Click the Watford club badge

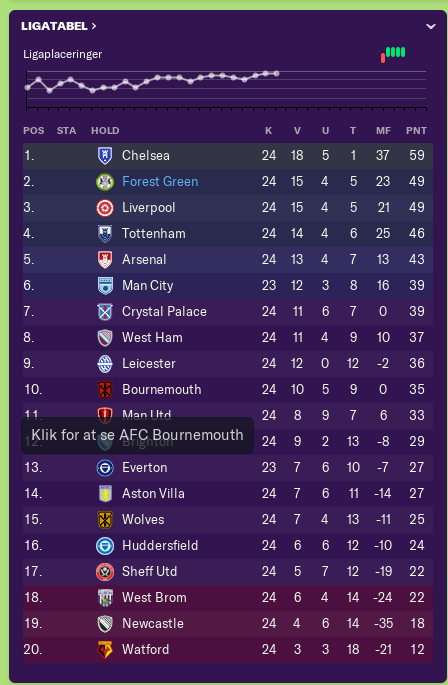(x=105, y=650)
